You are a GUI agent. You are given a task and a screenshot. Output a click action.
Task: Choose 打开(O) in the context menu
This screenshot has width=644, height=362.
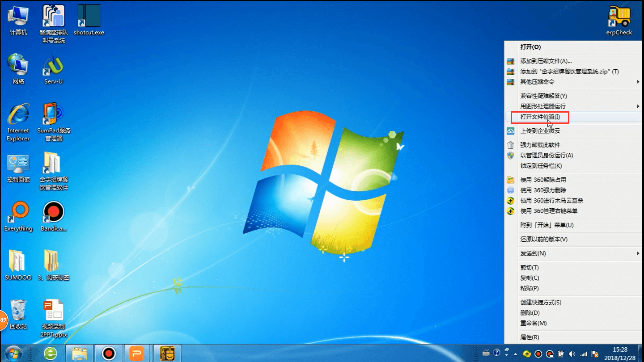tap(573, 47)
